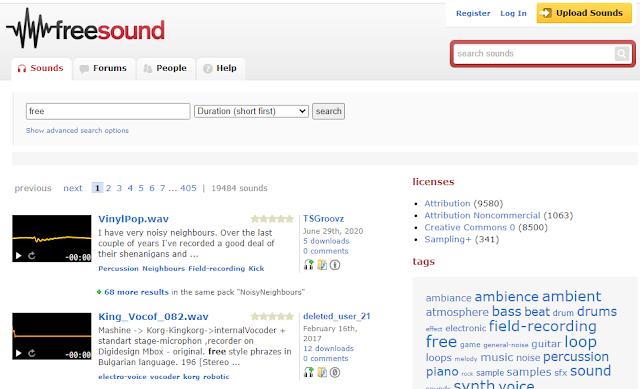This screenshot has height=389, width=640.
Task: Click the license icon under TSGroovz
Action: pyautogui.click(x=335, y=265)
